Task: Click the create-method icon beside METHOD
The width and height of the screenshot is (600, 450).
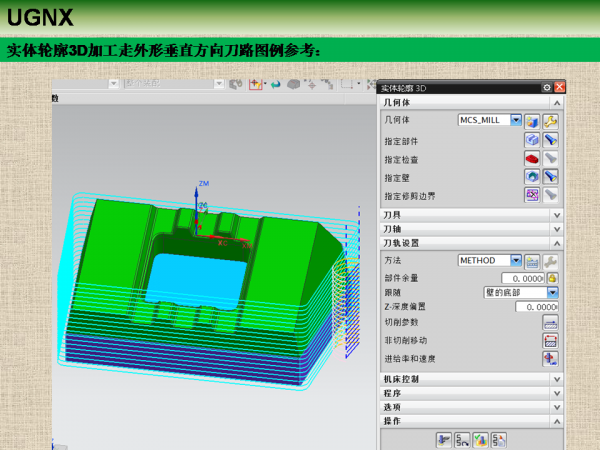Action: tap(532, 262)
